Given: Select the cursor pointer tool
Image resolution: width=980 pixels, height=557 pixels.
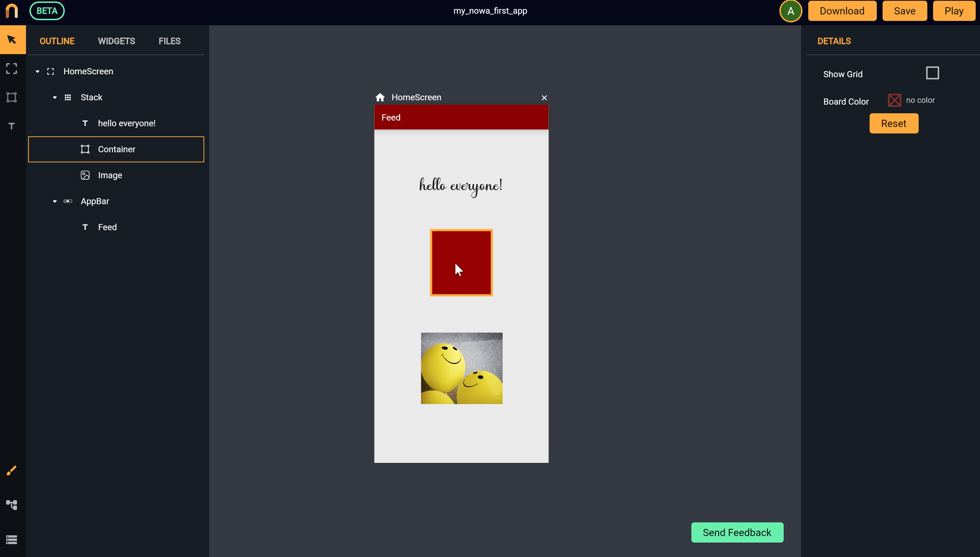Looking at the screenshot, I should click(x=12, y=39).
